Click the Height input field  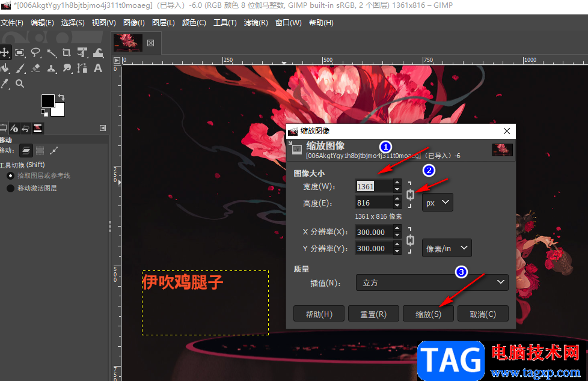pyautogui.click(x=374, y=203)
